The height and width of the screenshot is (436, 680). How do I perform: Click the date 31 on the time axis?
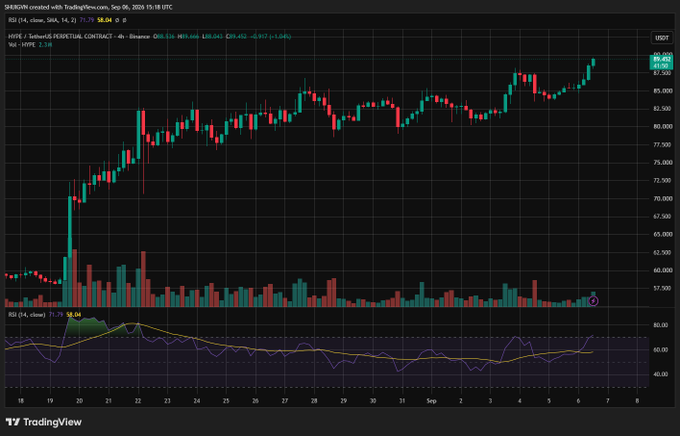pos(402,401)
